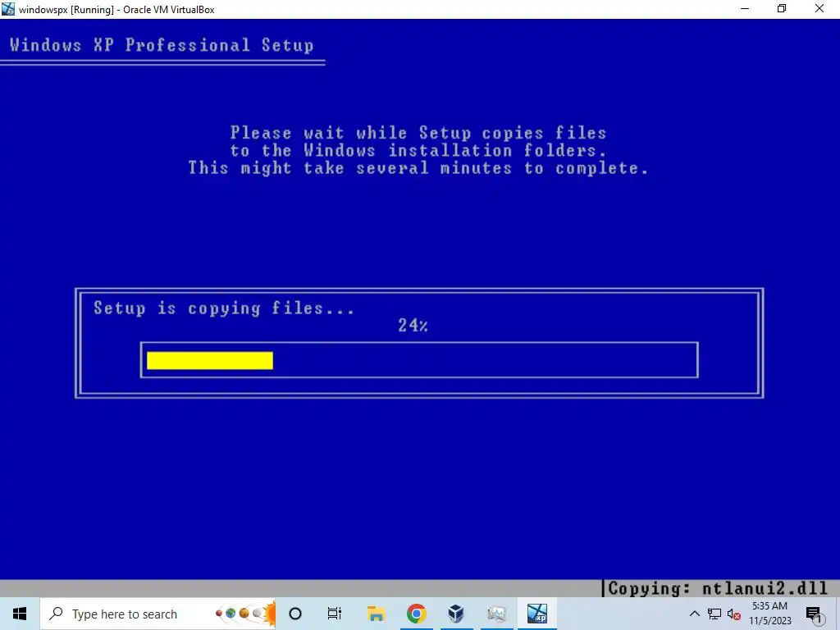Open network status tray icon
The height and width of the screenshot is (630, 840).
pos(714,614)
